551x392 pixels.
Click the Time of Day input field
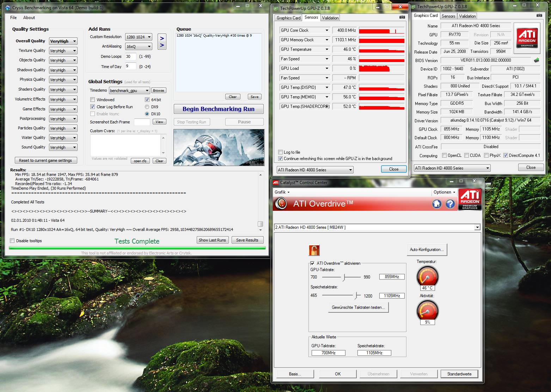(x=131, y=66)
